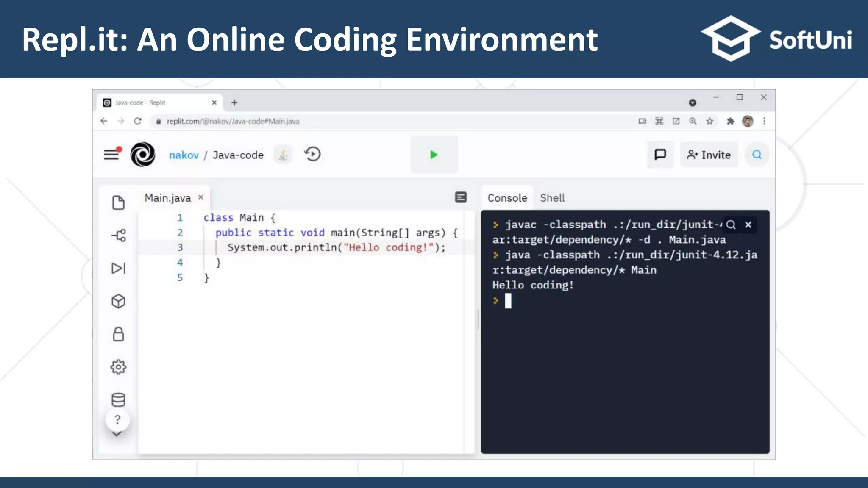Click the cast/device icon in address bar
This screenshot has height=488, width=868.
[x=643, y=121]
